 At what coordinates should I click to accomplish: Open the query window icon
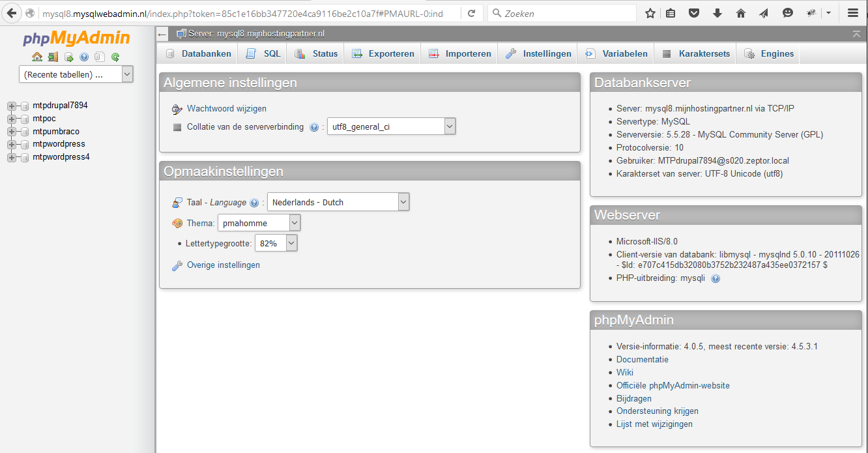(x=68, y=57)
